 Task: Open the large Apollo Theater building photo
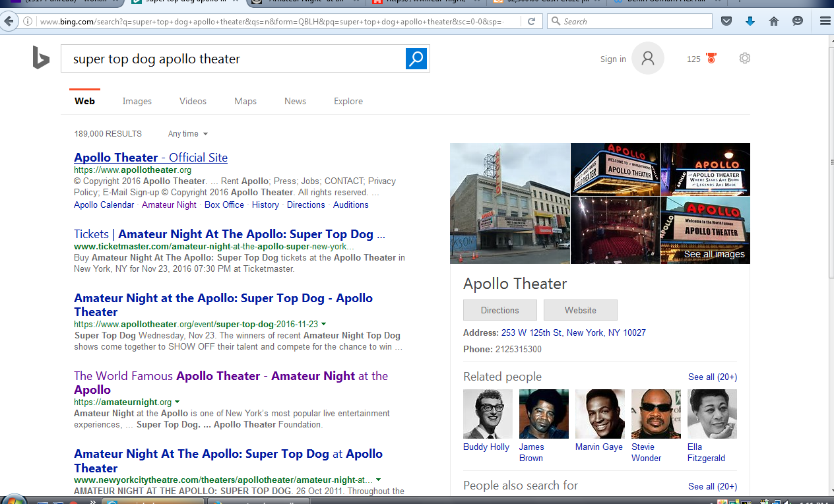510,203
